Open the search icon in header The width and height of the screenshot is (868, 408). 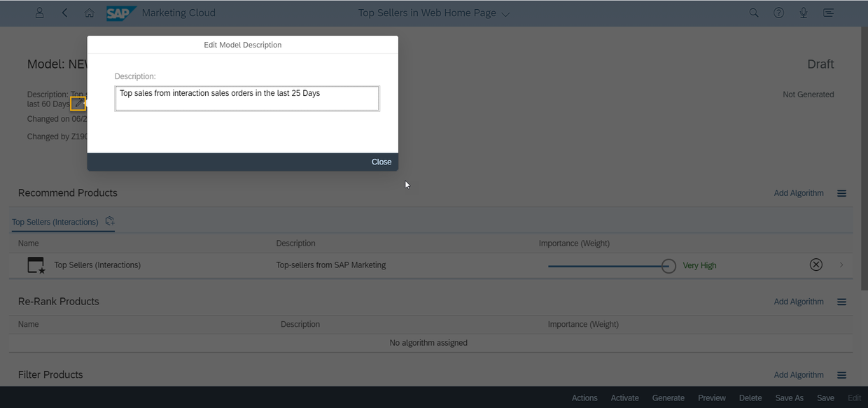tap(754, 13)
